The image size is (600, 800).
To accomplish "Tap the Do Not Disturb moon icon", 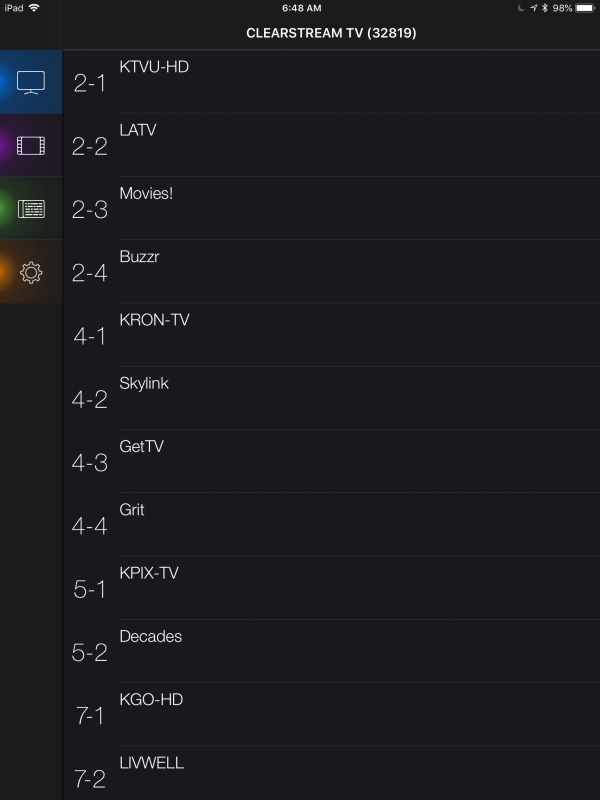I will tap(520, 8).
